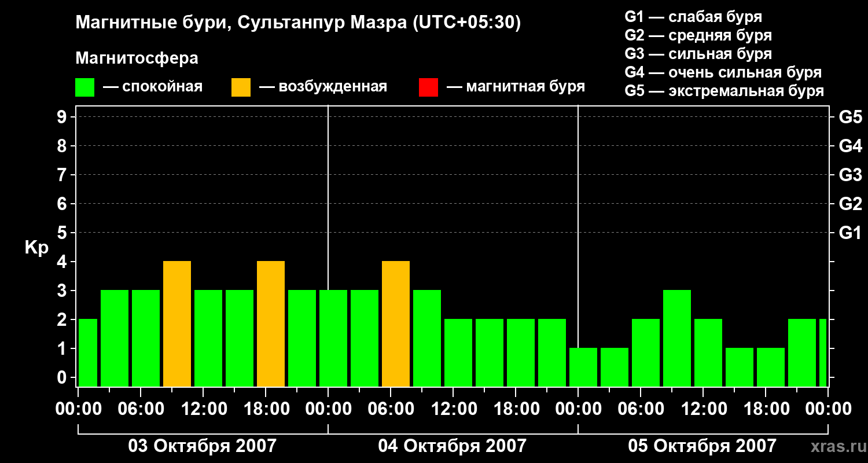Screen dimensions: 868x463
Task: Click the 'Магнитосфера' legend heading
Action: coord(137,58)
